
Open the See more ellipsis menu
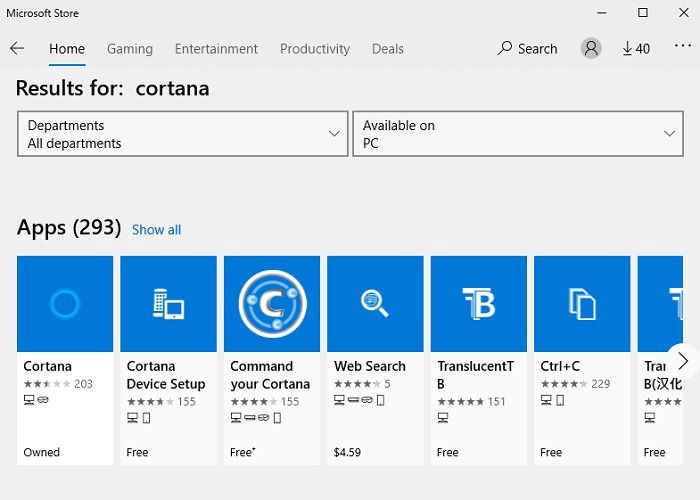pos(683,46)
